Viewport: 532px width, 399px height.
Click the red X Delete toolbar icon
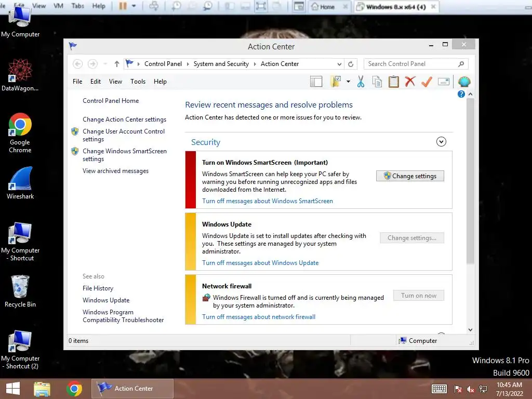click(410, 82)
